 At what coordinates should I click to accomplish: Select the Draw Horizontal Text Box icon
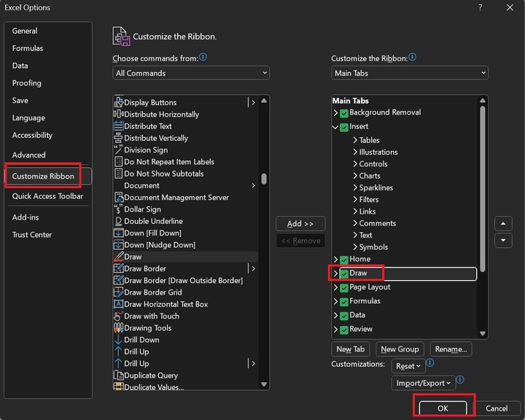point(118,304)
